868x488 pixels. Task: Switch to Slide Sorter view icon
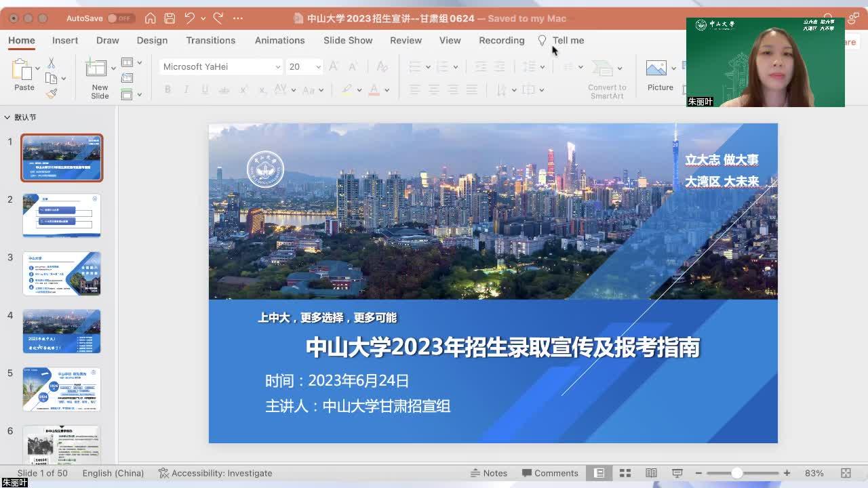[x=625, y=473]
